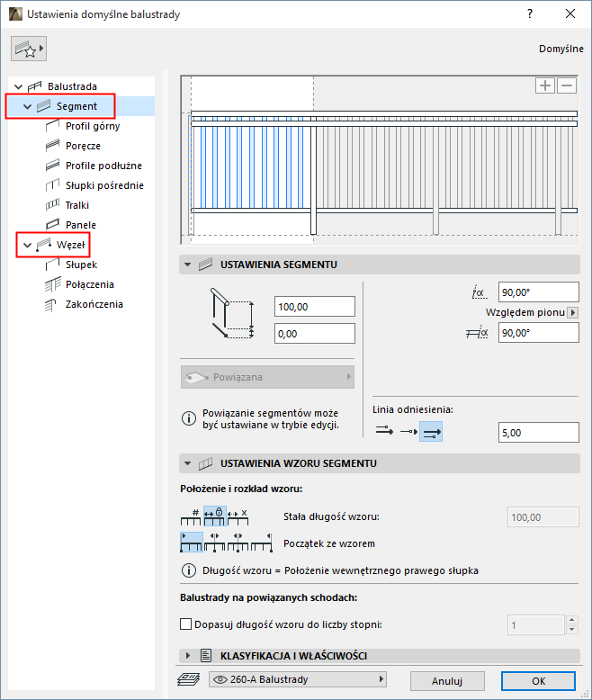The width and height of the screenshot is (592, 700).
Task: Collapse Ustawienia segmentu panel
Action: coord(187,265)
